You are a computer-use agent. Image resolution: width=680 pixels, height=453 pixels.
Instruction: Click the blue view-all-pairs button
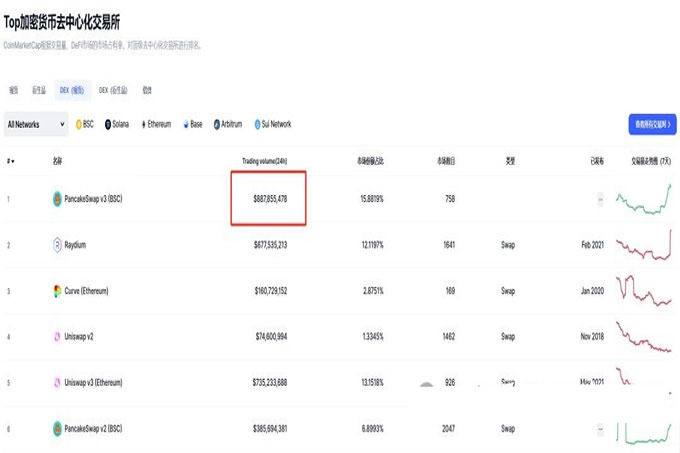pos(652,125)
